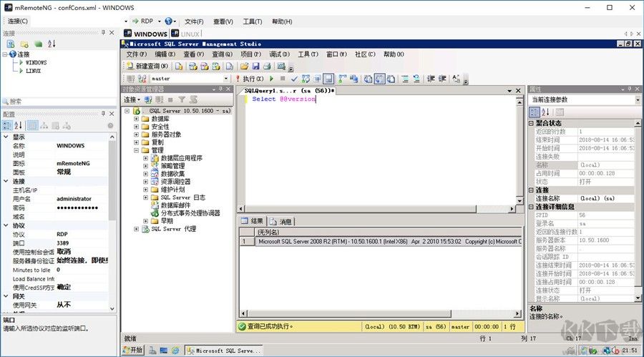Viewport: 644px width, 357px height.
Task: Open the master database dropdown
Action: [x=227, y=79]
